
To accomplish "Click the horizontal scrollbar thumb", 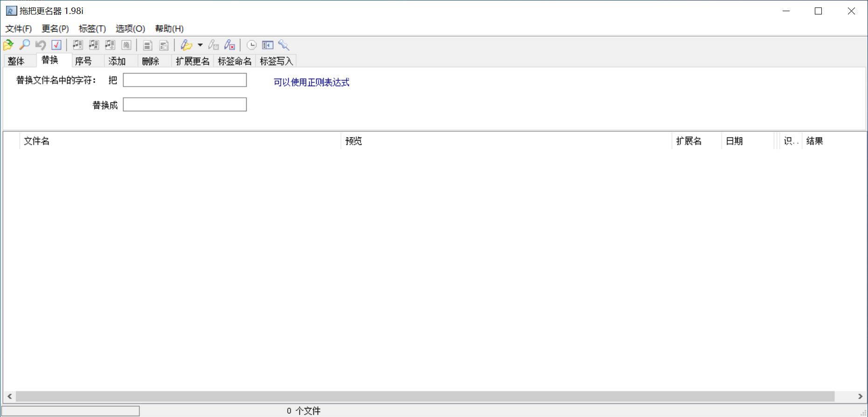I will click(425, 396).
